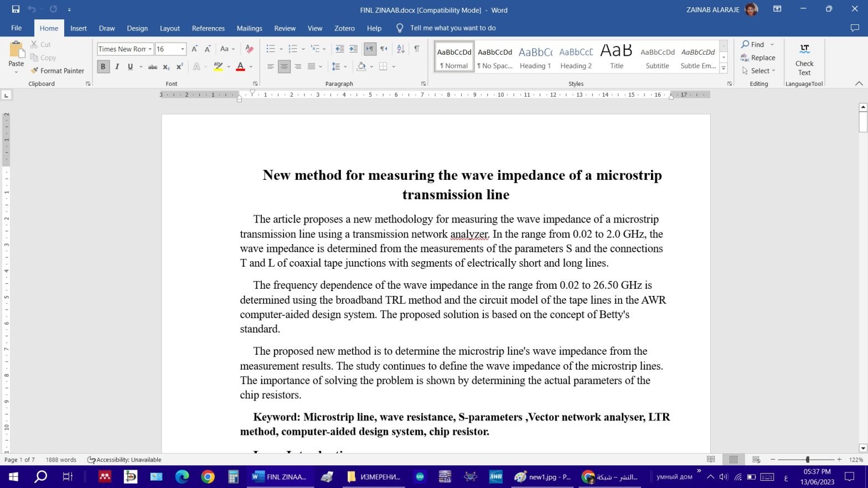
Task: Open the LanguageTool Check Text icon
Action: pyautogui.click(x=804, y=60)
